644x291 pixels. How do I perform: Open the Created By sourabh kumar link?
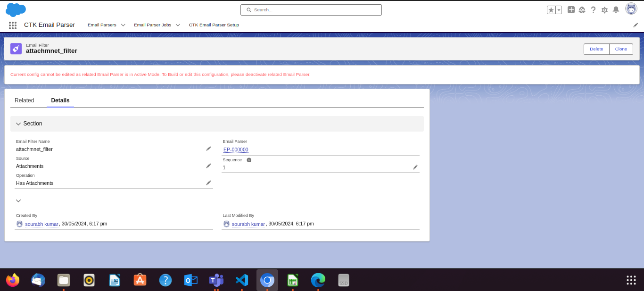coord(41,224)
